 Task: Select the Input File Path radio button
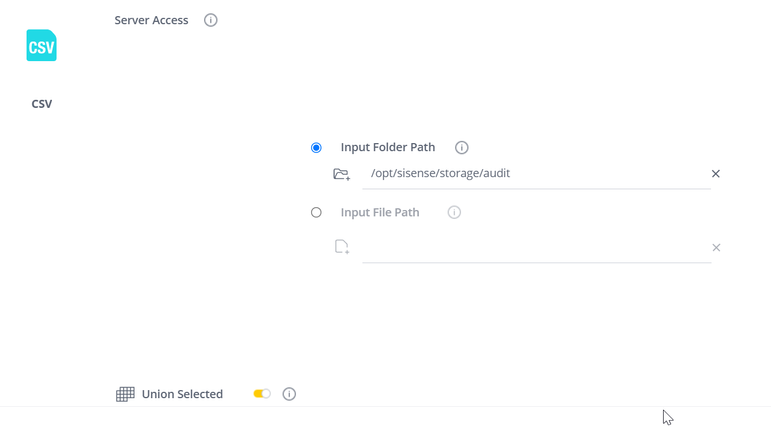point(316,213)
